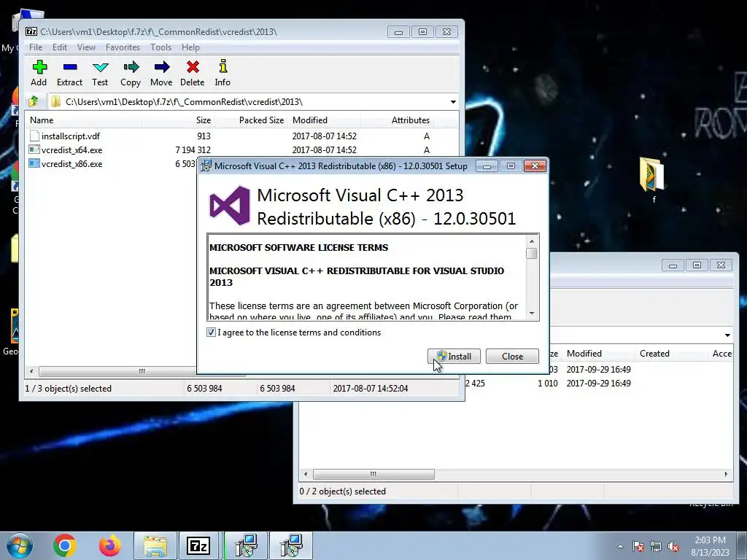Image resolution: width=747 pixels, height=560 pixels.
Task: Launch Google Chrome from the taskbar
Action: (65, 545)
